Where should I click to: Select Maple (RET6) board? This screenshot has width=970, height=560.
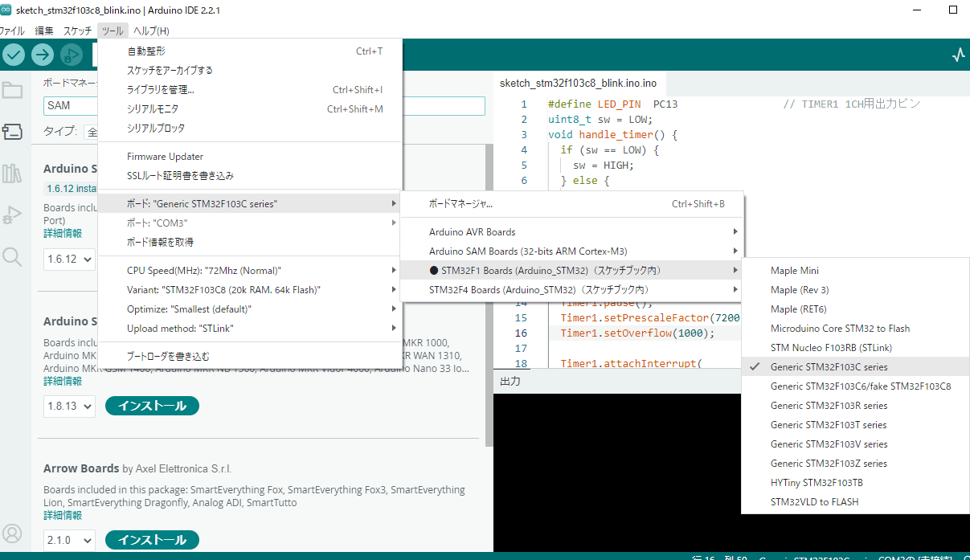click(855, 309)
